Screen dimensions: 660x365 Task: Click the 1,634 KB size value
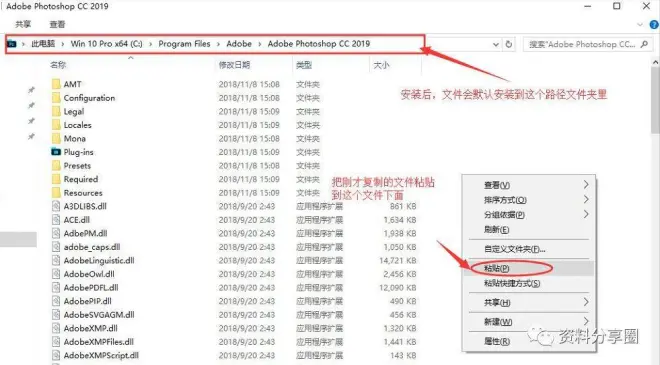pos(400,219)
